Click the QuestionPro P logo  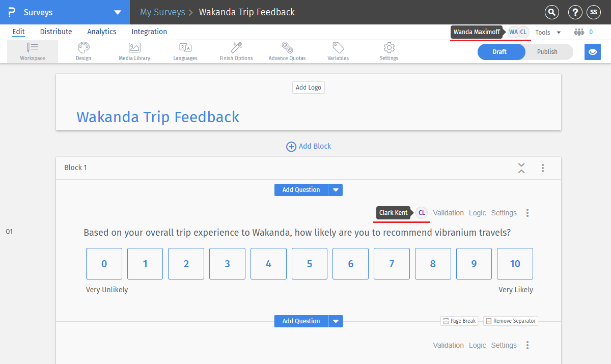[12, 12]
